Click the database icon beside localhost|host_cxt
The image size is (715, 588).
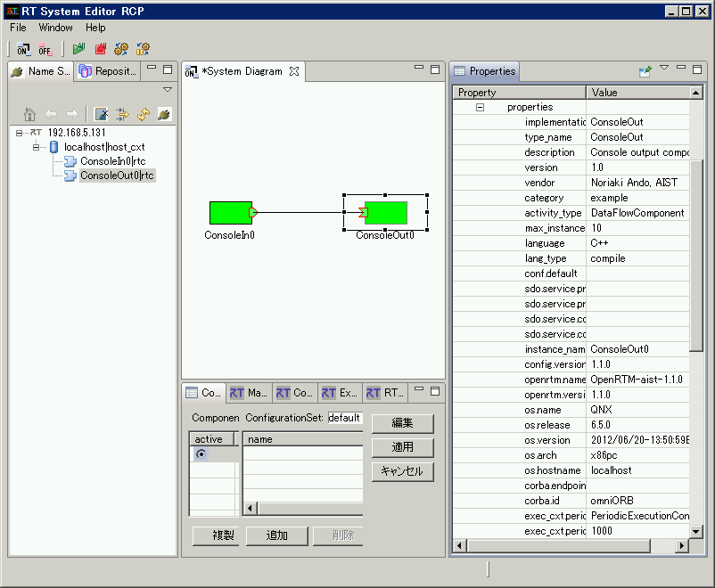[x=53, y=147]
